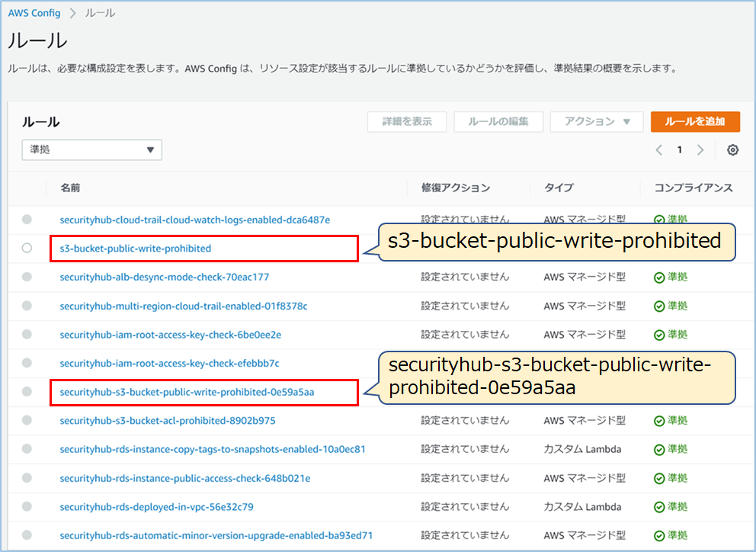Viewport: 756px width, 552px height.
Task: Select radio button for securityhub-alb-desync-mode-check rule
Action: click(x=27, y=277)
